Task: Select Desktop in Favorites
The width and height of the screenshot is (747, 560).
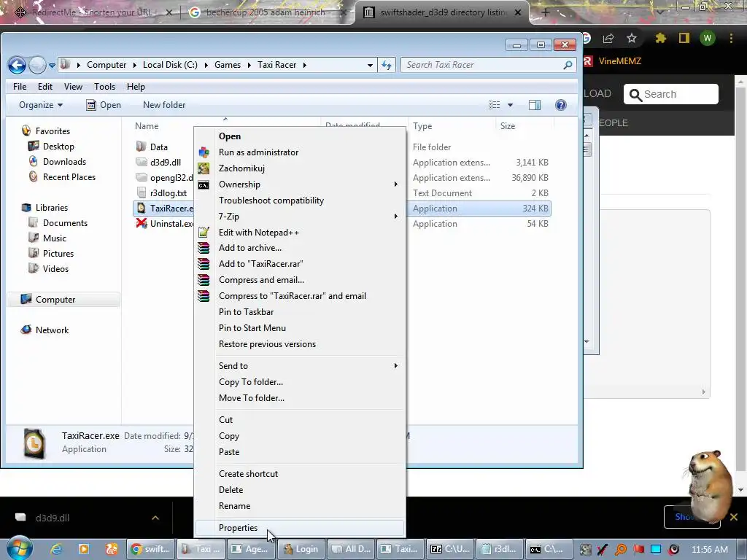Action: click(x=58, y=146)
